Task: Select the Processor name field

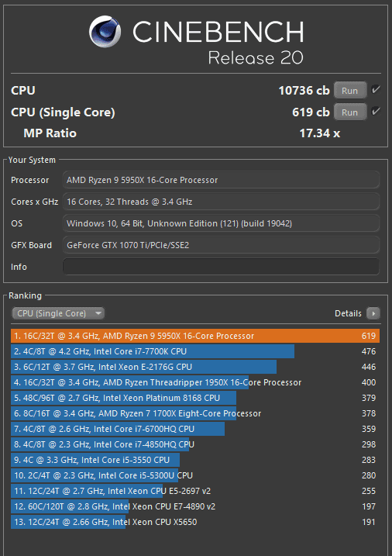Action: [x=221, y=180]
